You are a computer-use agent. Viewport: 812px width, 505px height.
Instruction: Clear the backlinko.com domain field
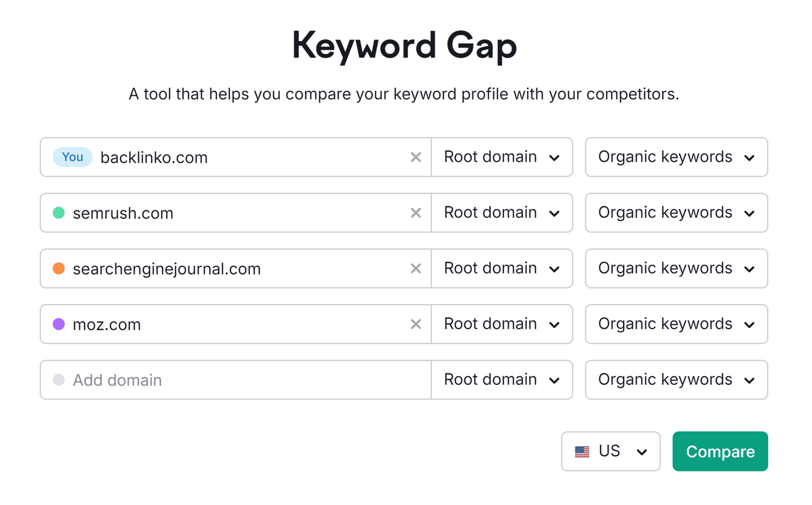point(416,157)
